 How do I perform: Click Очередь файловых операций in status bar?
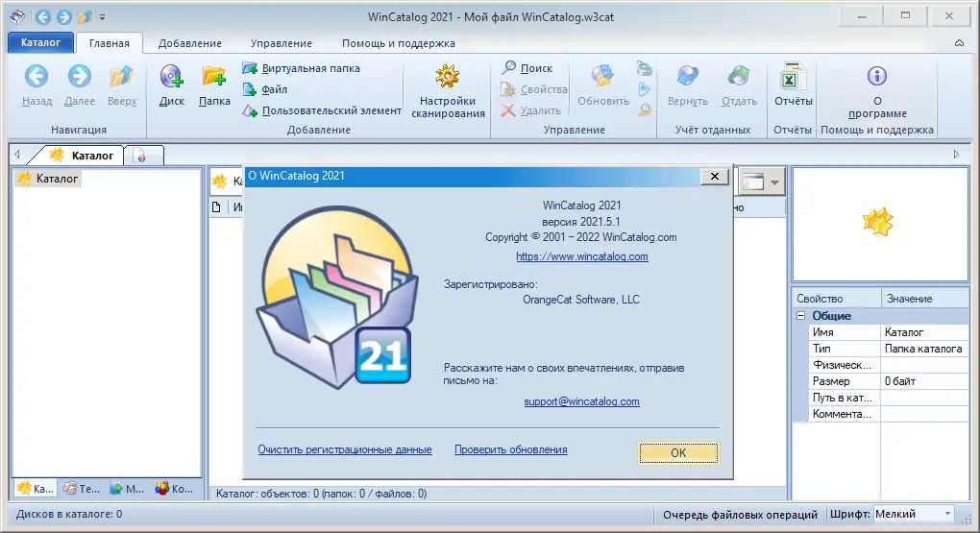point(740,514)
